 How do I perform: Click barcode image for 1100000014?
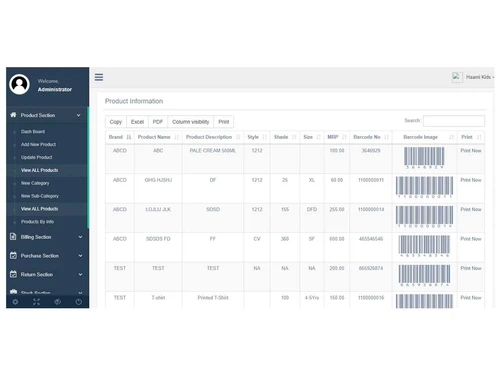click(x=424, y=217)
